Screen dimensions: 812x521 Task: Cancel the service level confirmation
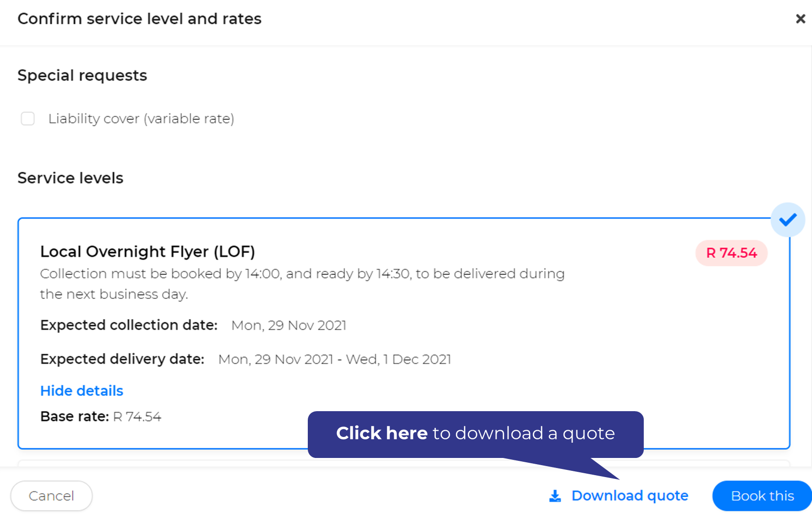pos(52,496)
